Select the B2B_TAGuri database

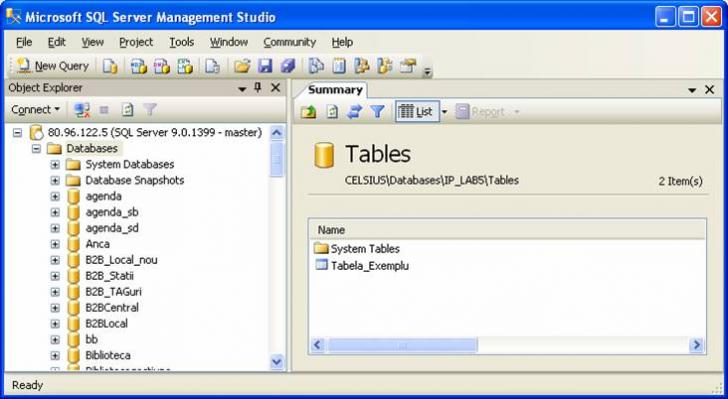tap(113, 292)
